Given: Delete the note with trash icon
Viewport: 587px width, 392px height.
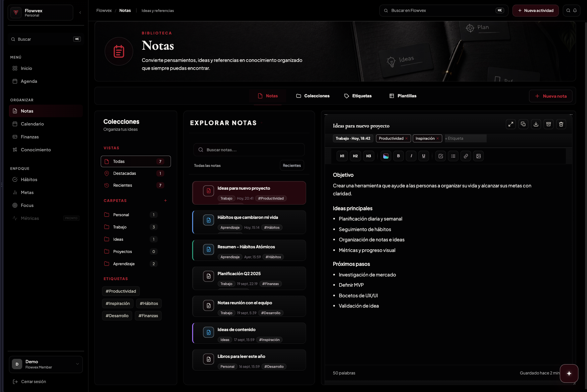Looking at the screenshot, I should click(561, 124).
